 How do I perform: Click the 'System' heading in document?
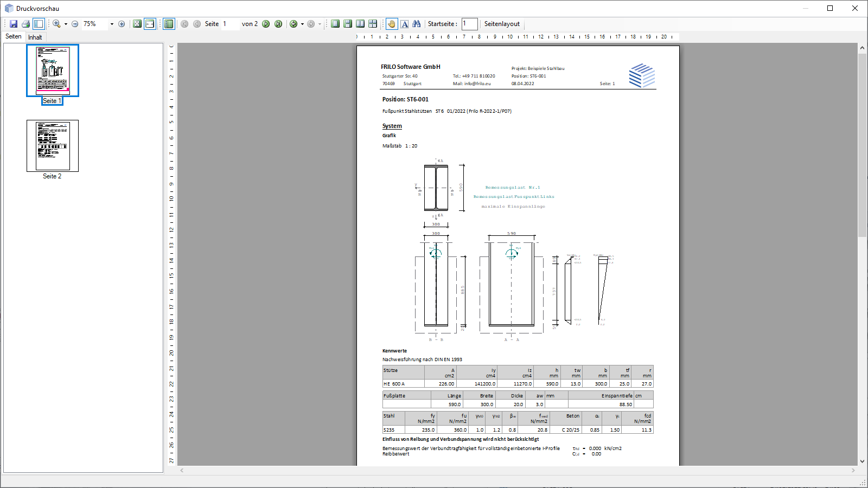pos(392,126)
